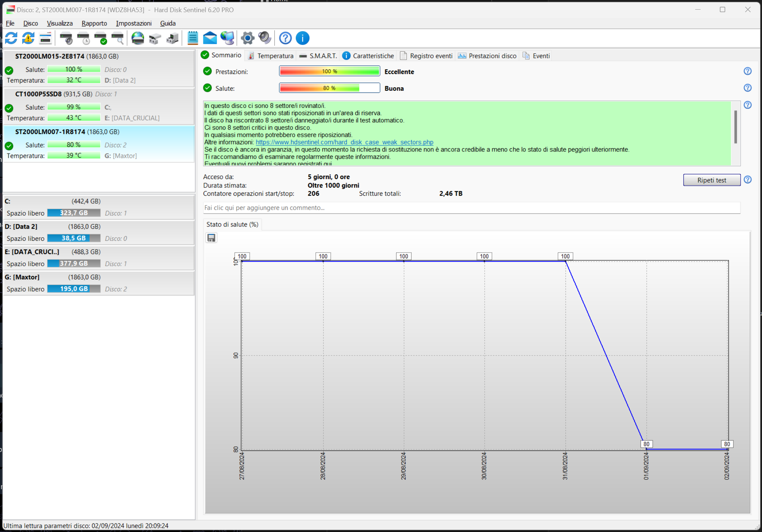Open the hdsentinel weak sectors link
This screenshot has height=532, width=762.
(x=344, y=142)
